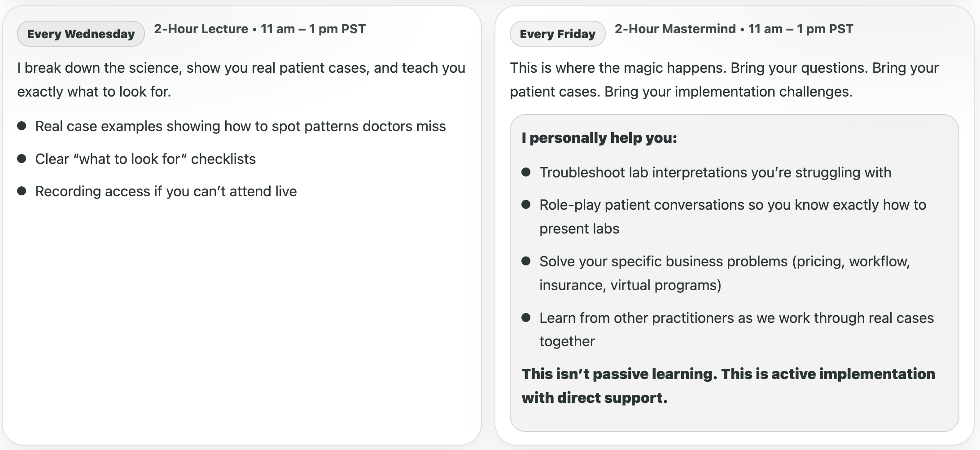Screen dimensions: 980x450
Task: Click bullet dot beside Real case examples
Action: 22,126
